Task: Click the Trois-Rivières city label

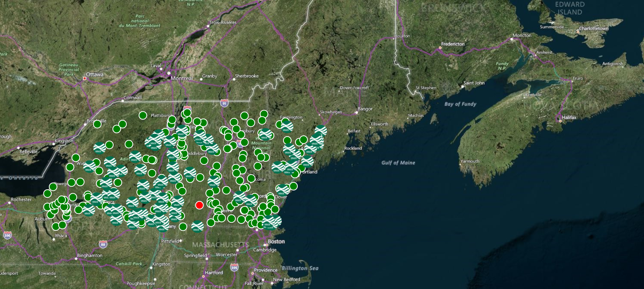Action: point(223,22)
